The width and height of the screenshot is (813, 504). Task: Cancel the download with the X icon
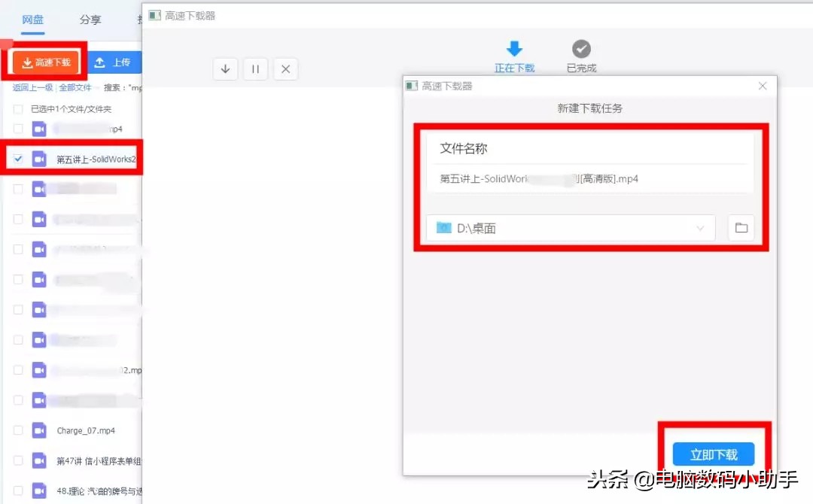285,68
